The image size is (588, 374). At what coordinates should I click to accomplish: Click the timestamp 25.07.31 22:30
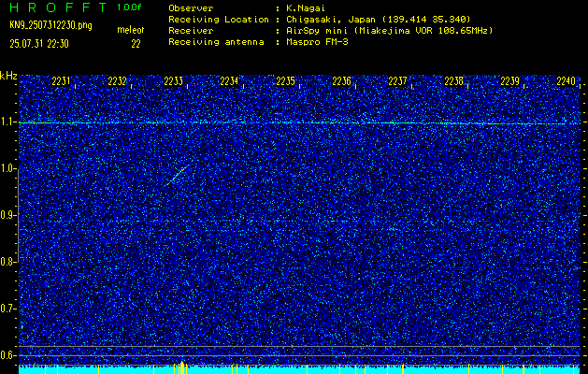coord(39,44)
